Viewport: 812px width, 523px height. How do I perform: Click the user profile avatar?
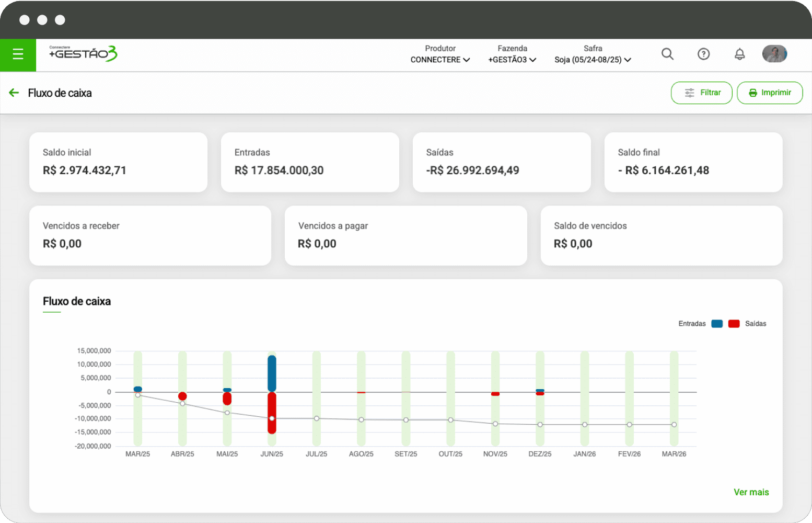coord(774,54)
